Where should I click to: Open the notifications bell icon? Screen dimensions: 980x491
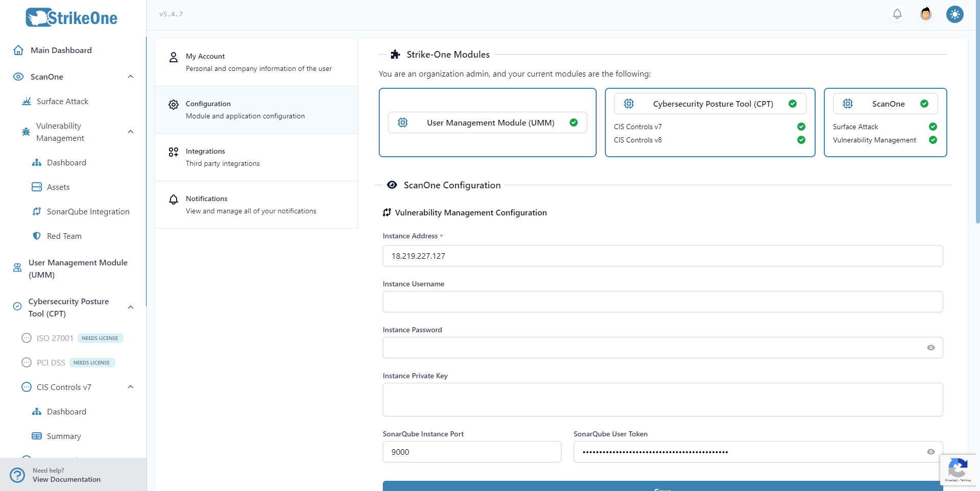[x=897, y=14]
